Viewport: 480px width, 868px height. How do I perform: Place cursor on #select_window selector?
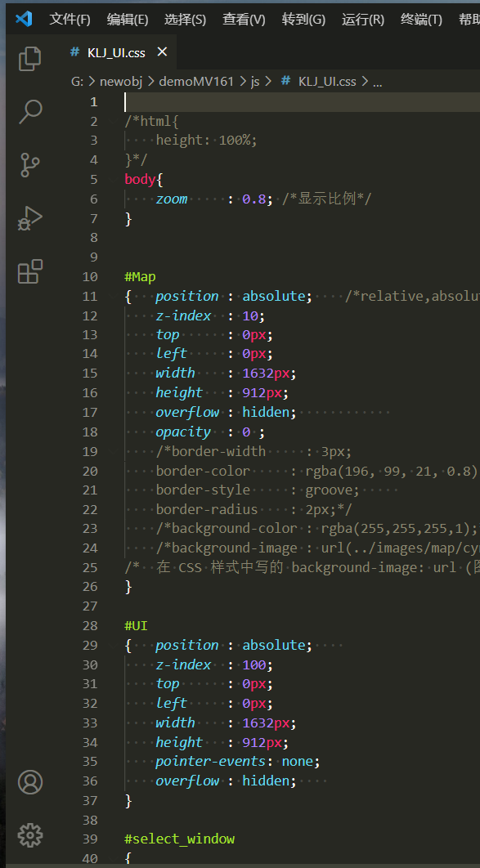click(180, 839)
